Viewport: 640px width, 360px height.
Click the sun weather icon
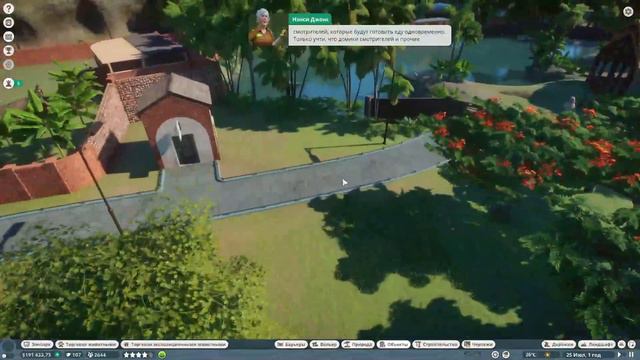547,355
